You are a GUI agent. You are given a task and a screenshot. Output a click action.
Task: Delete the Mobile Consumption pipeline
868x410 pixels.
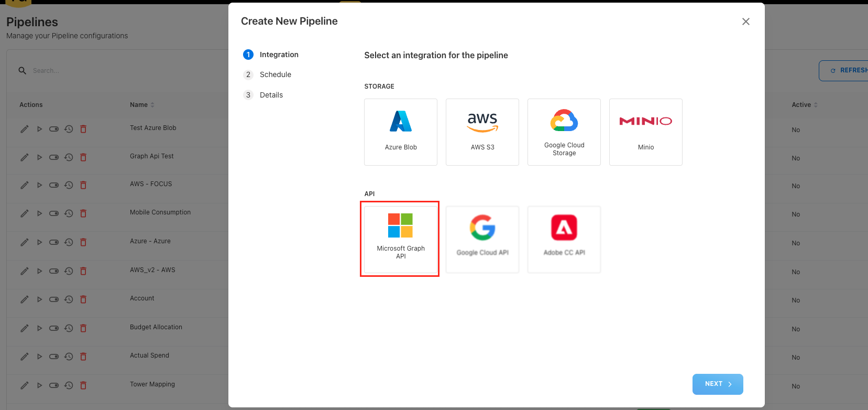tap(83, 213)
